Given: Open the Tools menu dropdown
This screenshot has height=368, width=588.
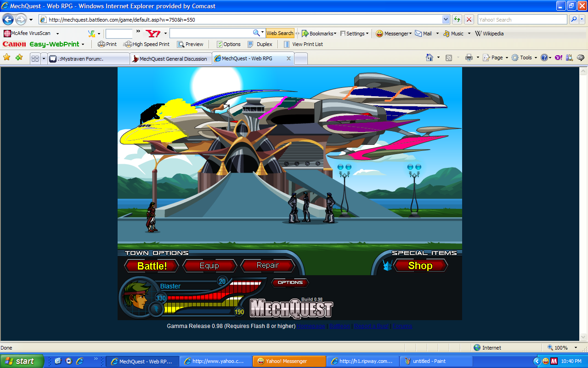Looking at the screenshot, I should click(535, 58).
